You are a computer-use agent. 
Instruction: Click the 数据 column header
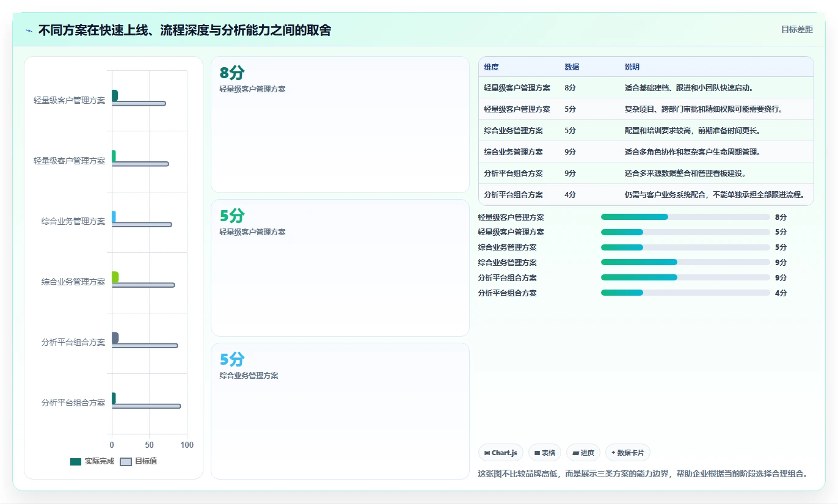tap(572, 67)
